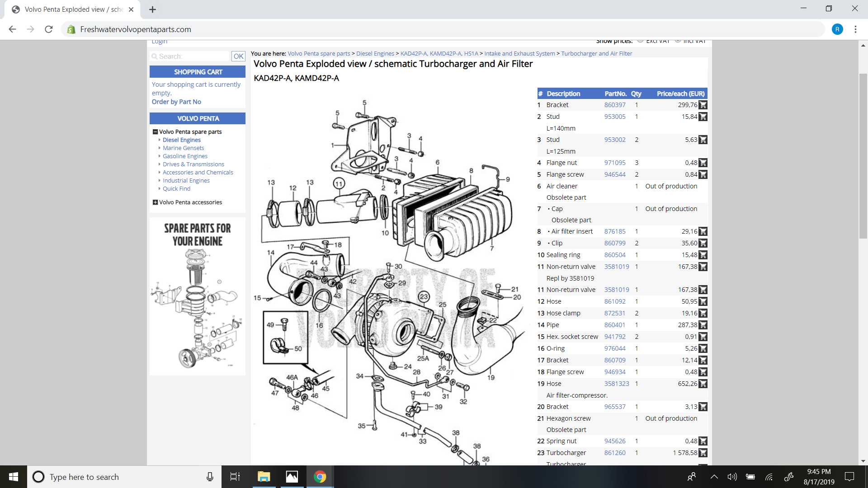Screen dimensions: 868x488
Task: Expand Accessories and Chemicals category
Action: click(198, 173)
